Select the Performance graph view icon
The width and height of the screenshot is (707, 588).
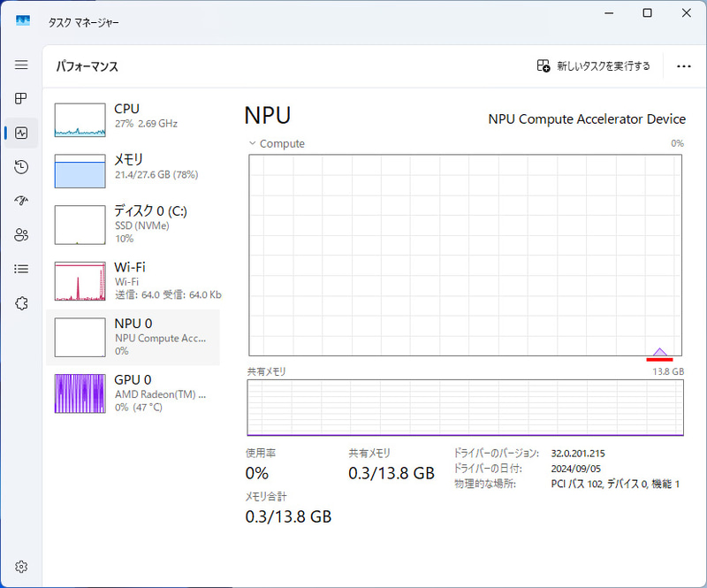pyautogui.click(x=21, y=133)
